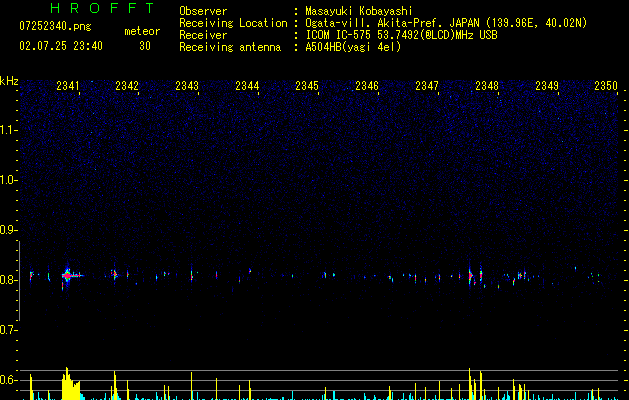Click the Receiving Location label
The image size is (629, 400).
[233, 23]
